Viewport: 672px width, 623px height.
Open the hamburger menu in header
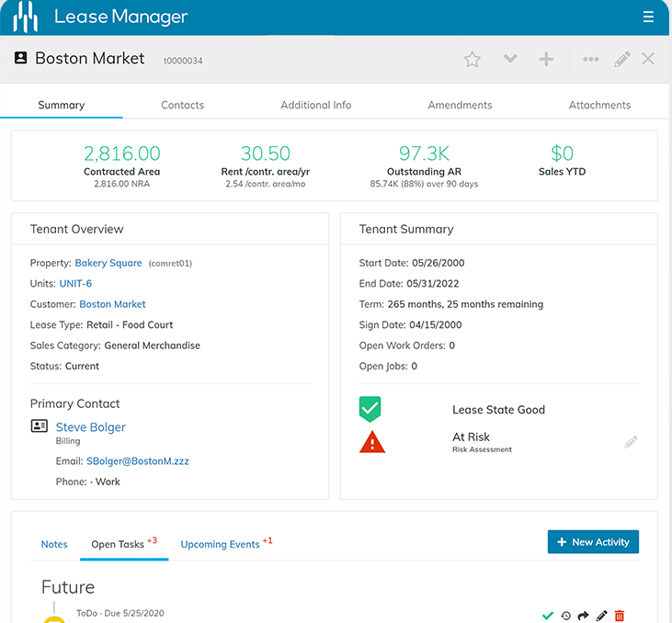[648, 17]
